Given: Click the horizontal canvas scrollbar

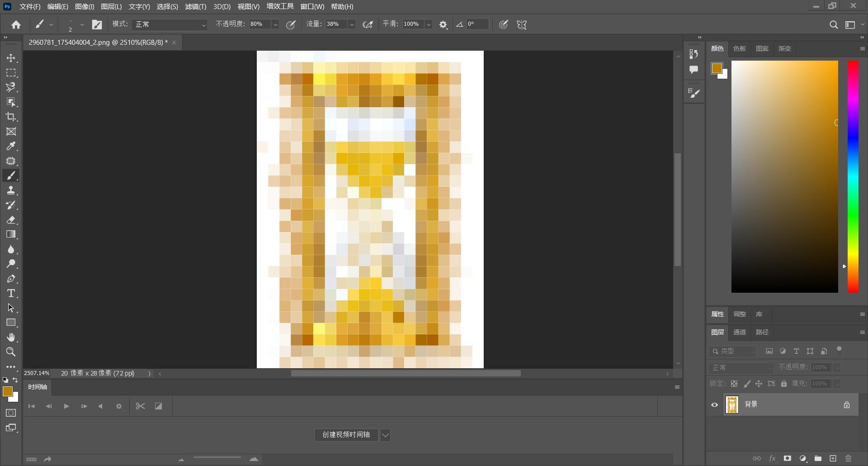Looking at the screenshot, I should pos(406,374).
